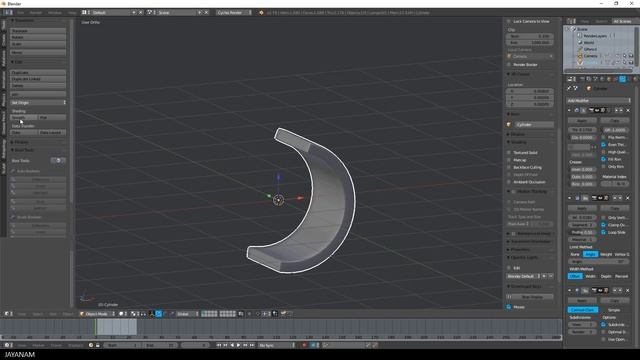Select None limit method
This screenshot has height=360, width=640.
575,254
